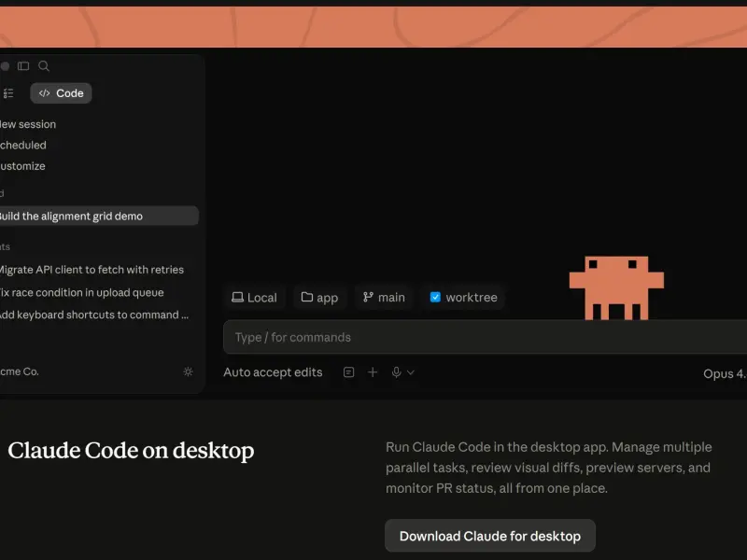Open Customize in the sidebar
Screen dimensions: 747x560
pos(22,166)
